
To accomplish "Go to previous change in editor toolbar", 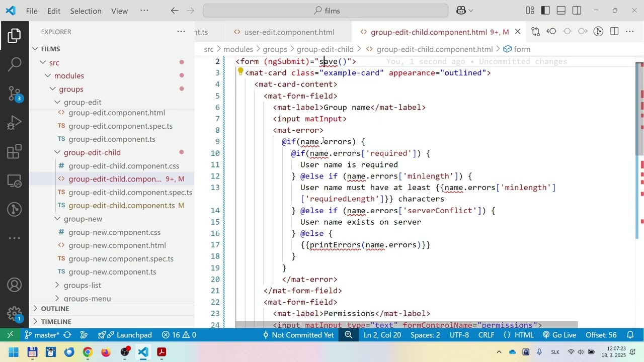I will (551, 32).
